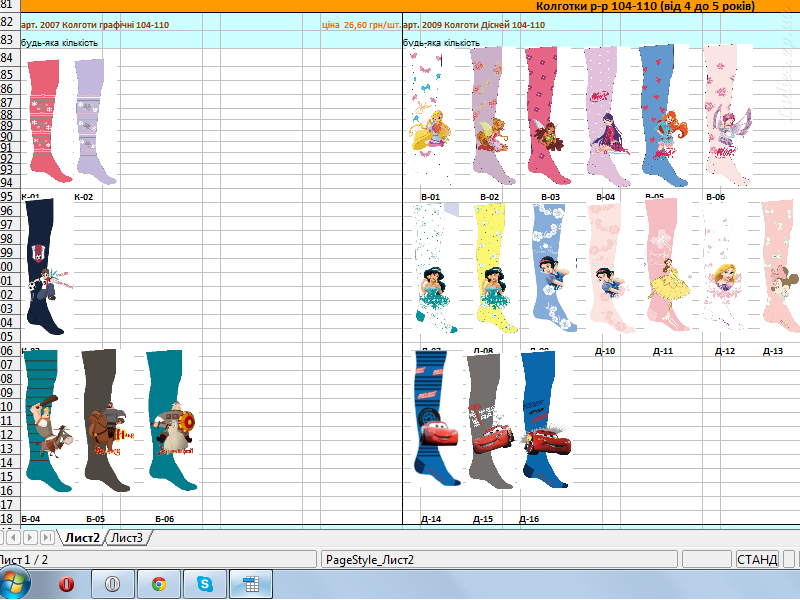The image size is (800, 600).
Task: Click "будь-яка кількість" under арт. 2007
Action: [59, 43]
